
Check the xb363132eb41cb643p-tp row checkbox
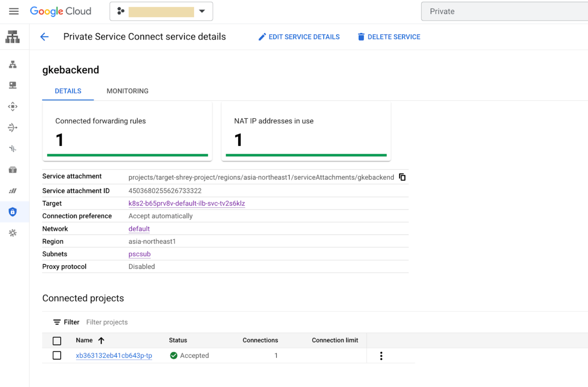(57, 356)
